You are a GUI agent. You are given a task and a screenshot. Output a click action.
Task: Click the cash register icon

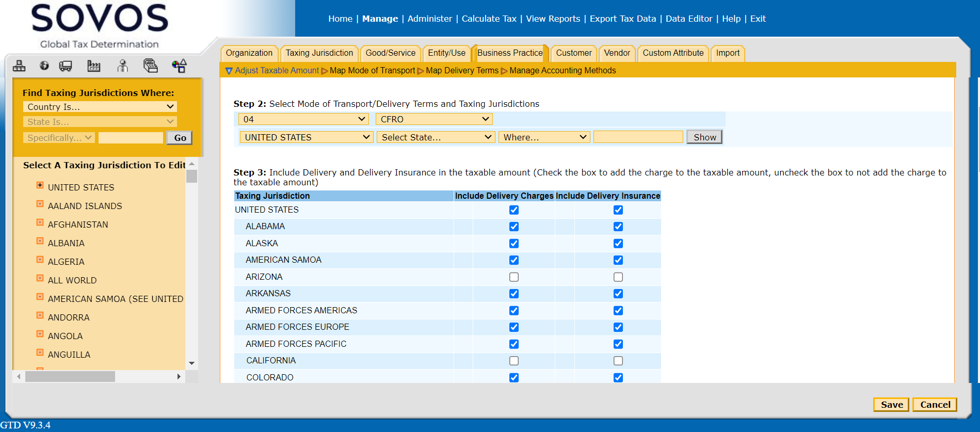[150, 66]
